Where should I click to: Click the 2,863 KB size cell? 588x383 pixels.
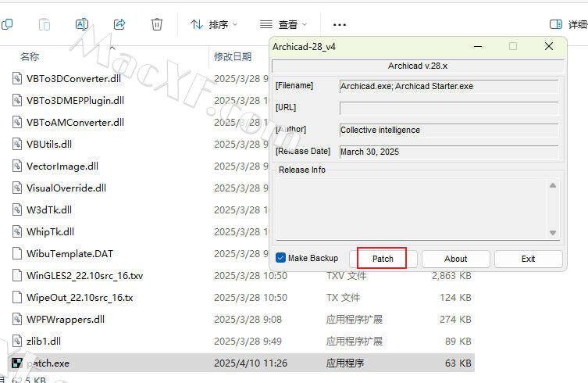click(x=451, y=276)
